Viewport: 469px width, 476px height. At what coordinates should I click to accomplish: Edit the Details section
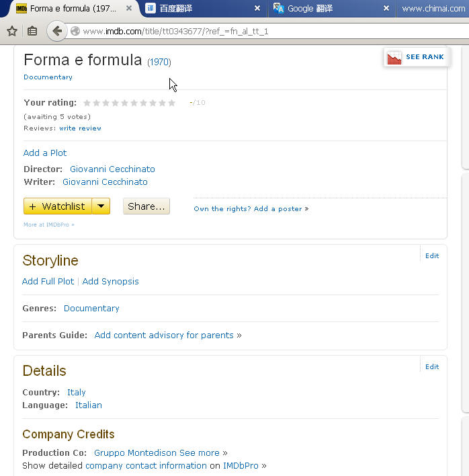[x=432, y=366]
